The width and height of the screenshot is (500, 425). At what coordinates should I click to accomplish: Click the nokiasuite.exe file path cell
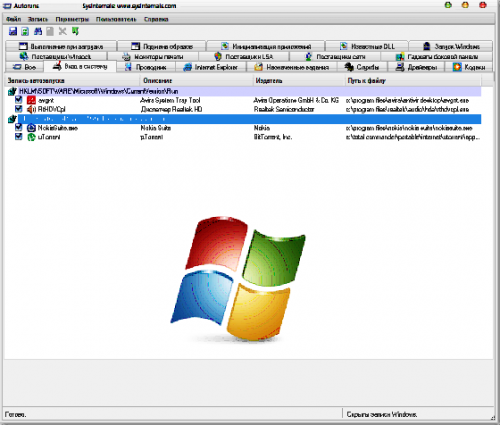409,128
